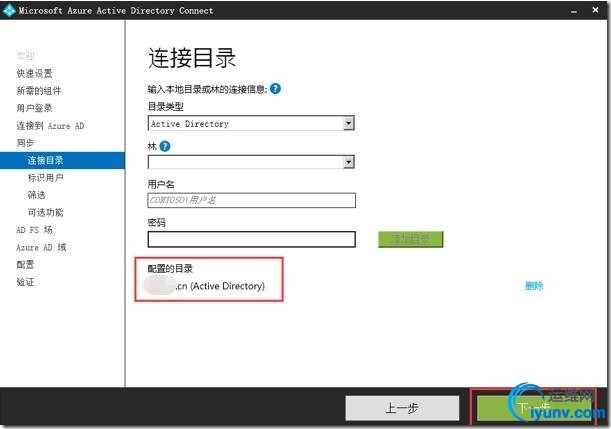Select 同步 section in sidebar

[25, 143]
